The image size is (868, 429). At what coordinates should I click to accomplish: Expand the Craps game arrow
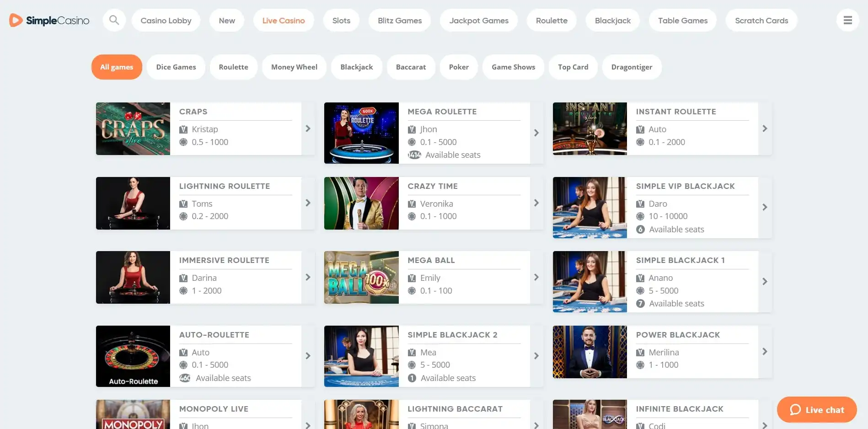[308, 129]
